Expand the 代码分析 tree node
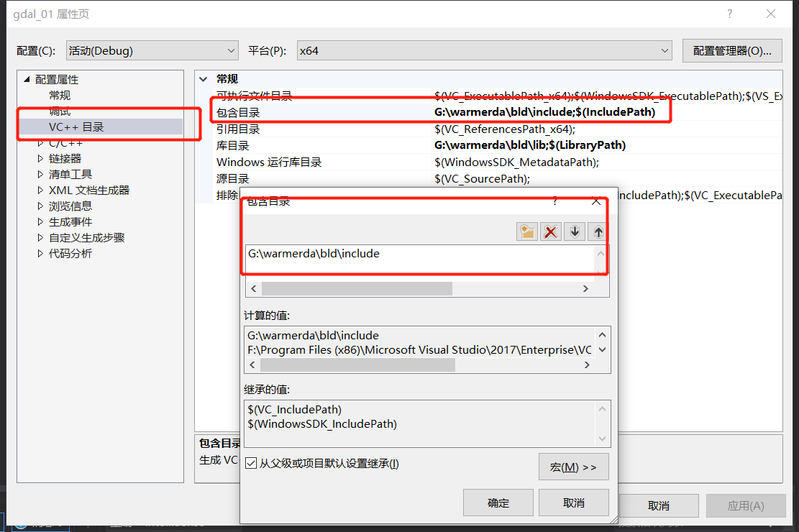 coord(40,253)
